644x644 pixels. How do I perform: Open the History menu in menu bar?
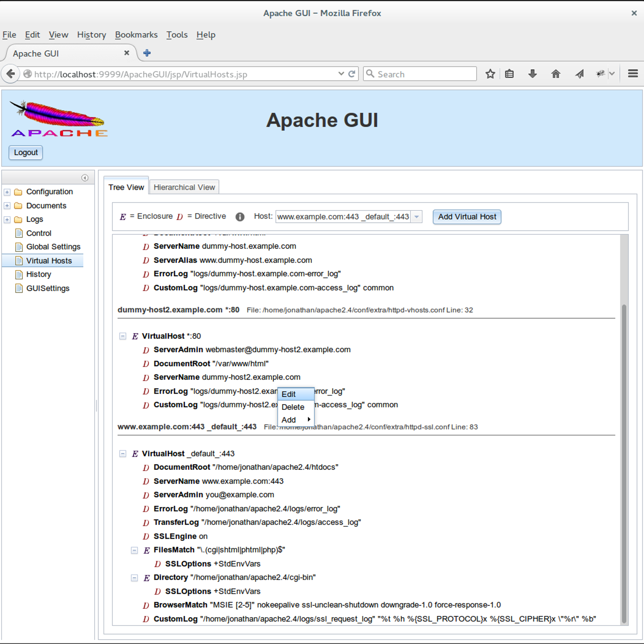[91, 35]
